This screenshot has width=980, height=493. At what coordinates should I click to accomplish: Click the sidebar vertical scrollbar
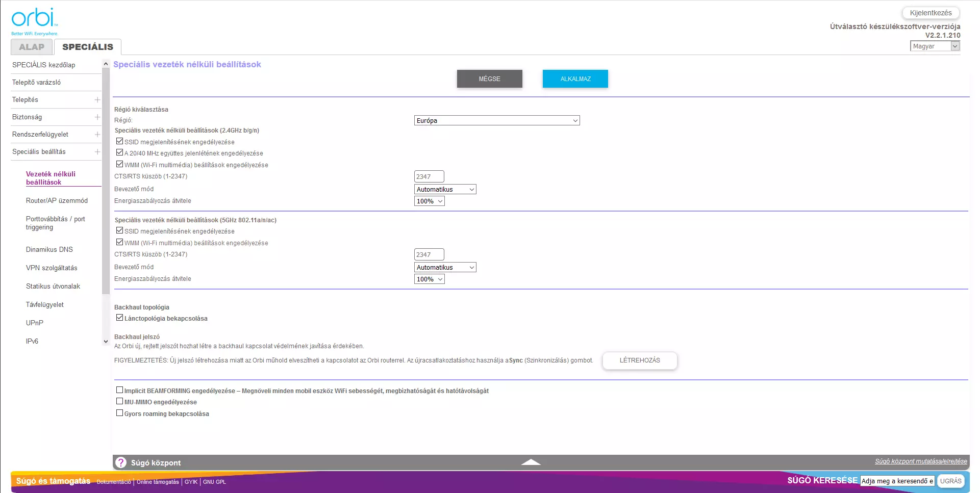[106, 178]
